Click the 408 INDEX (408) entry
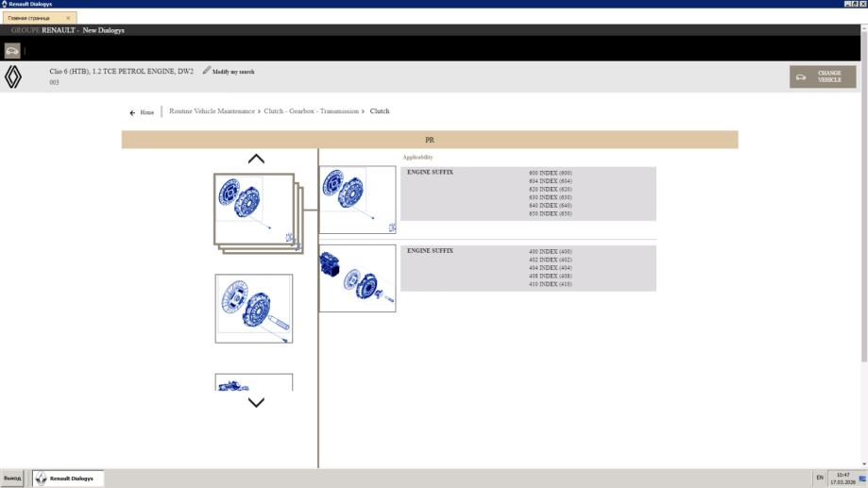 point(551,276)
